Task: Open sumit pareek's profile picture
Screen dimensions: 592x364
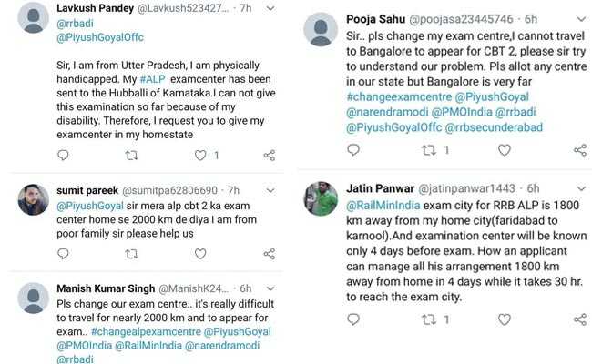Action: click(33, 198)
